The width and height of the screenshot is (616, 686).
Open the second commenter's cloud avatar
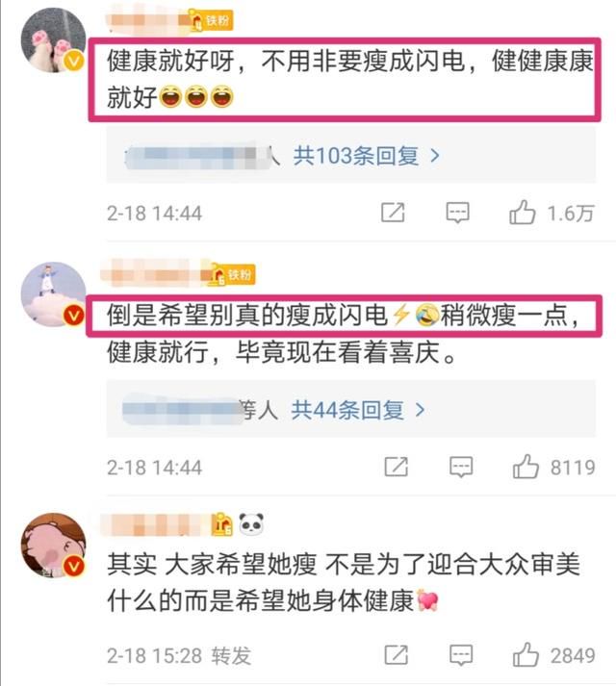coord(53,294)
